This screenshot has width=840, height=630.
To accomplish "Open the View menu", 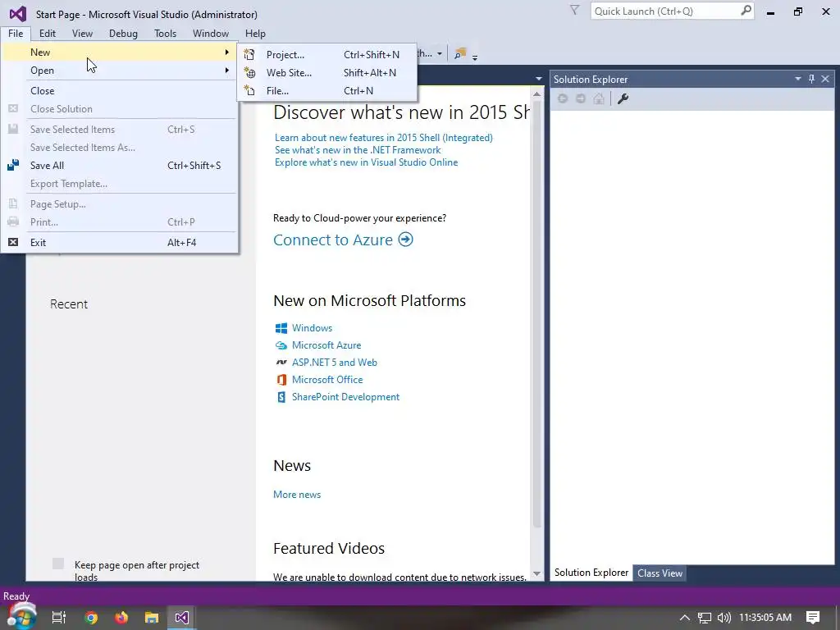I will click(83, 33).
